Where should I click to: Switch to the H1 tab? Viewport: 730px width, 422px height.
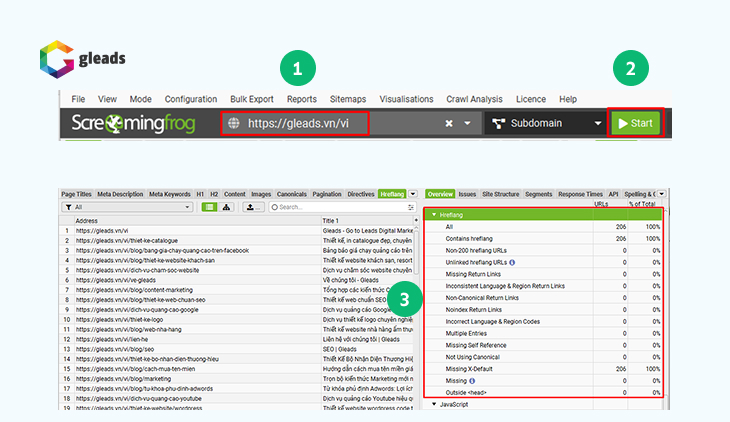200,194
